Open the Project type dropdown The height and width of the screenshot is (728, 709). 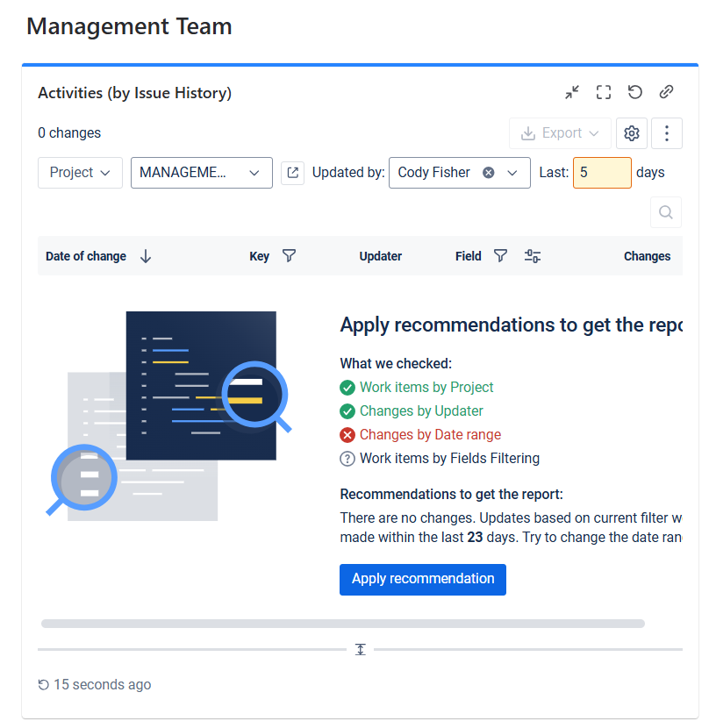(80, 173)
